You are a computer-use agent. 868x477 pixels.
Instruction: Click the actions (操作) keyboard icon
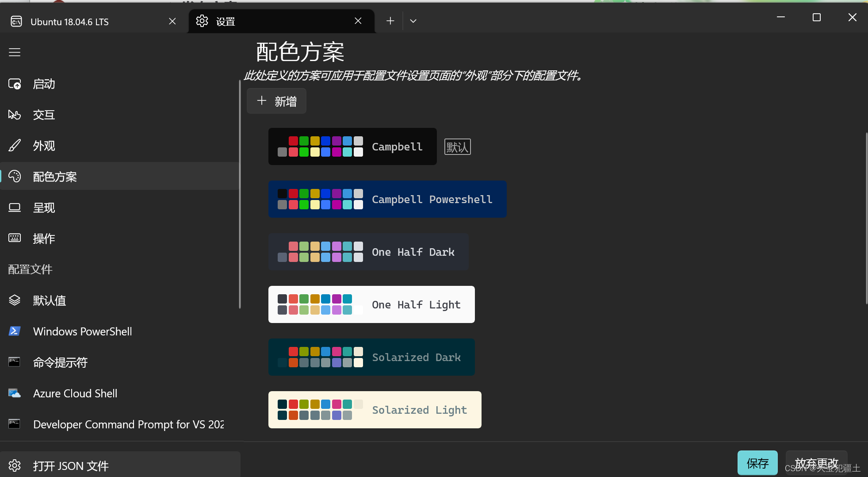pos(15,238)
